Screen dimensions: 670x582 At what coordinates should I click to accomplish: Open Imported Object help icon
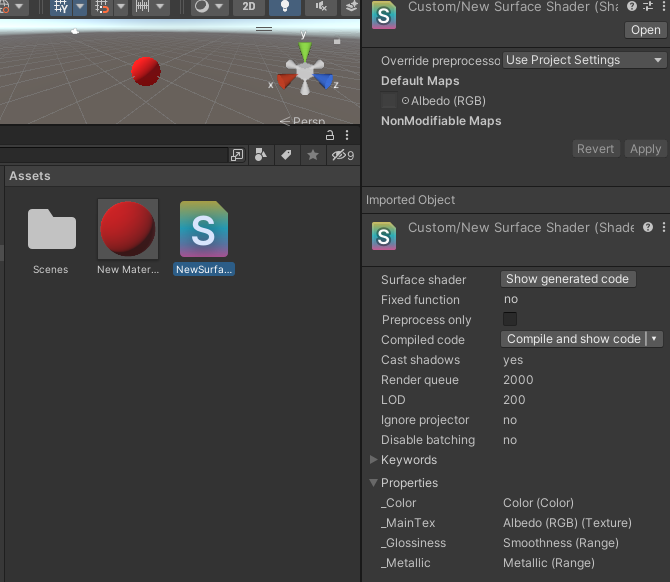[x=648, y=227]
